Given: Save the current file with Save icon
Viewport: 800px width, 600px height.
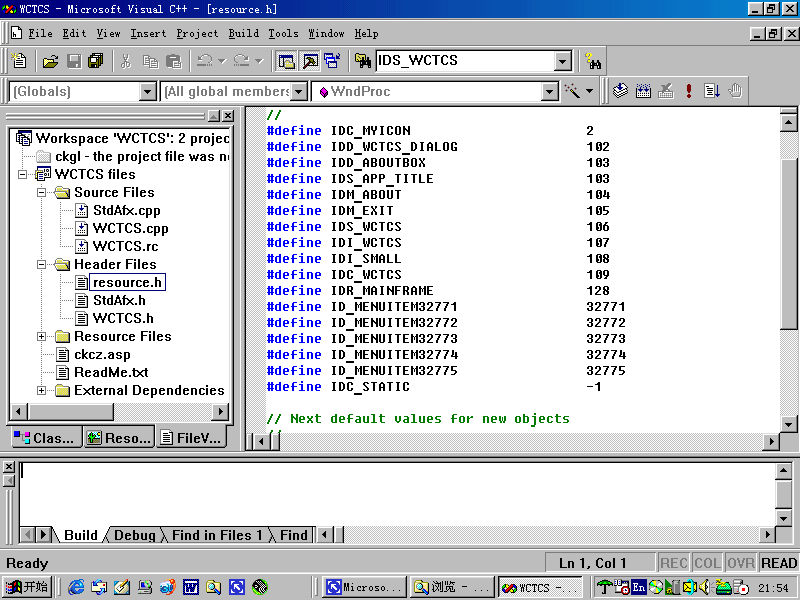Looking at the screenshot, I should click(x=74, y=61).
